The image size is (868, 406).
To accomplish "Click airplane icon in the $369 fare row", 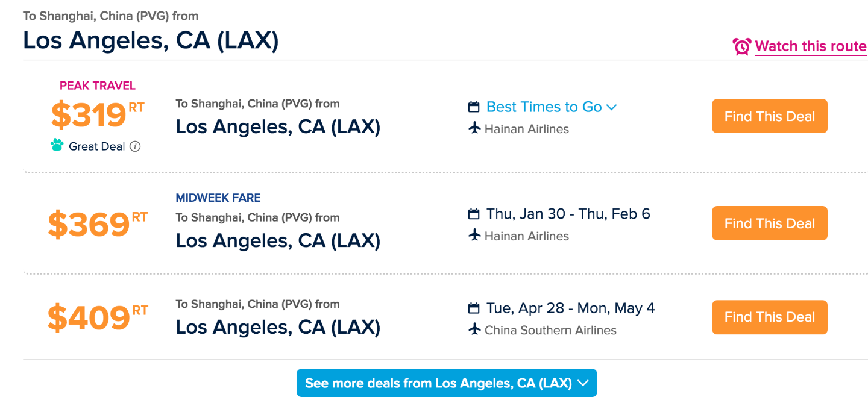I will point(474,236).
